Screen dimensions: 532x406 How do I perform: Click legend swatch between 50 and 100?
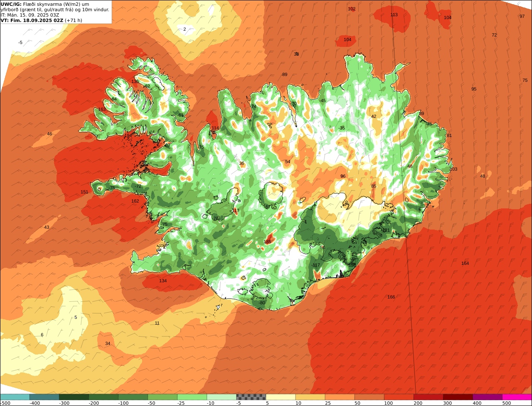[x=369, y=397]
